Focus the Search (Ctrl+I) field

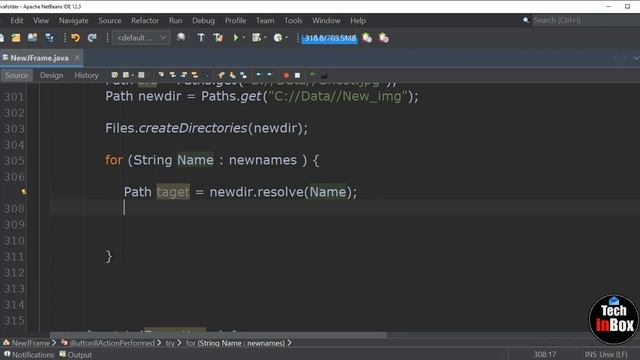pyautogui.click(x=585, y=20)
